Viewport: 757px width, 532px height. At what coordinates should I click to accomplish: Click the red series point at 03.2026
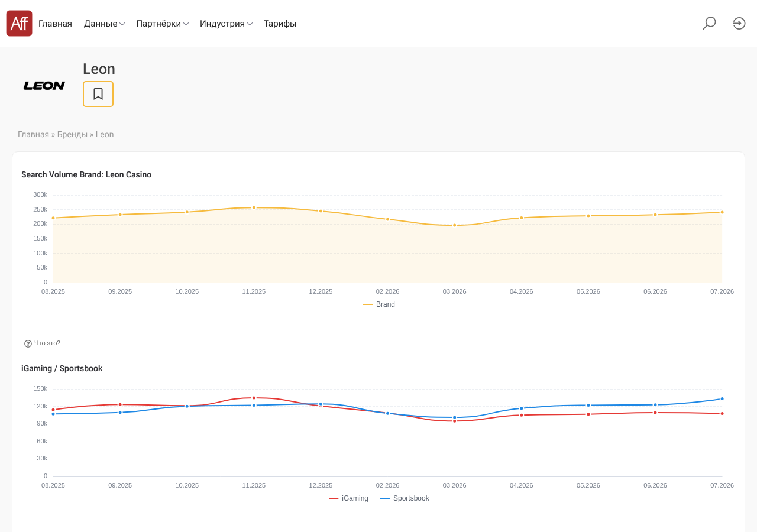(455, 421)
